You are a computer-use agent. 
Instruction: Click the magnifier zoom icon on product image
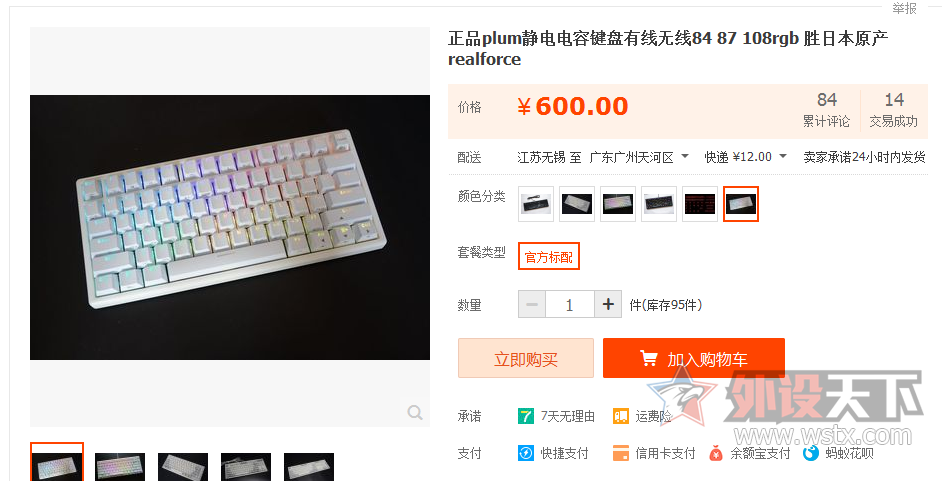pos(415,413)
